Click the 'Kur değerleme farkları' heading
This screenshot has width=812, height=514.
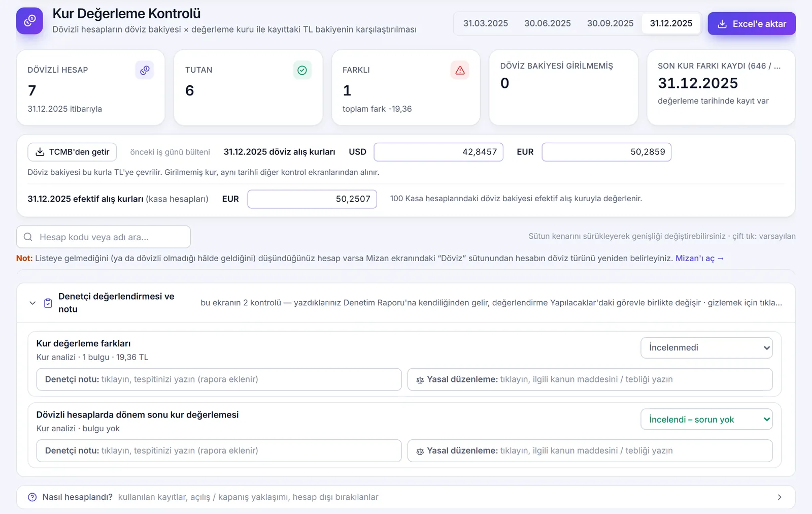[83, 343]
